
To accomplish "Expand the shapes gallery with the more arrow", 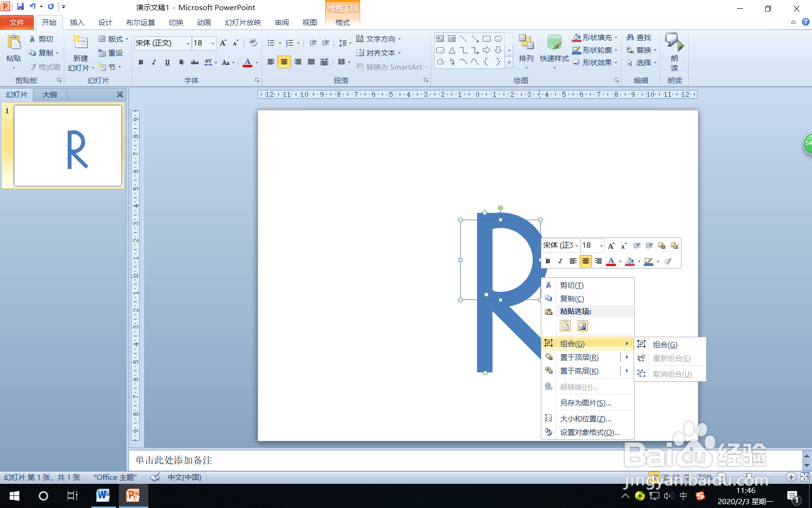I will click(x=509, y=62).
